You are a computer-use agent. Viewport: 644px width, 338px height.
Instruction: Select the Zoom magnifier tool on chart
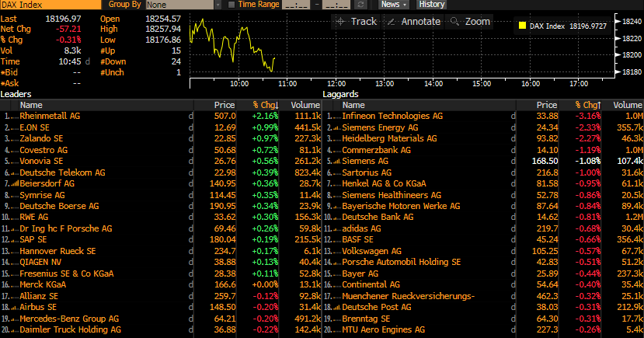pos(470,21)
